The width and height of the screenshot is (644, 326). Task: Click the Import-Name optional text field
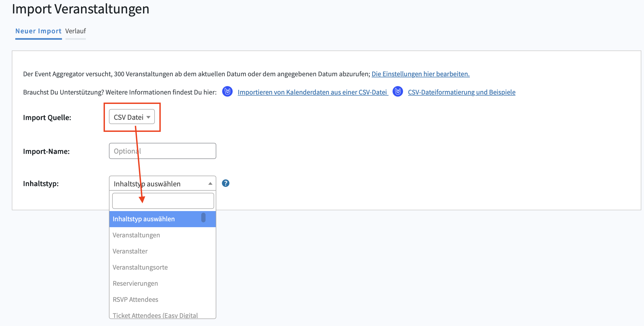pyautogui.click(x=162, y=151)
